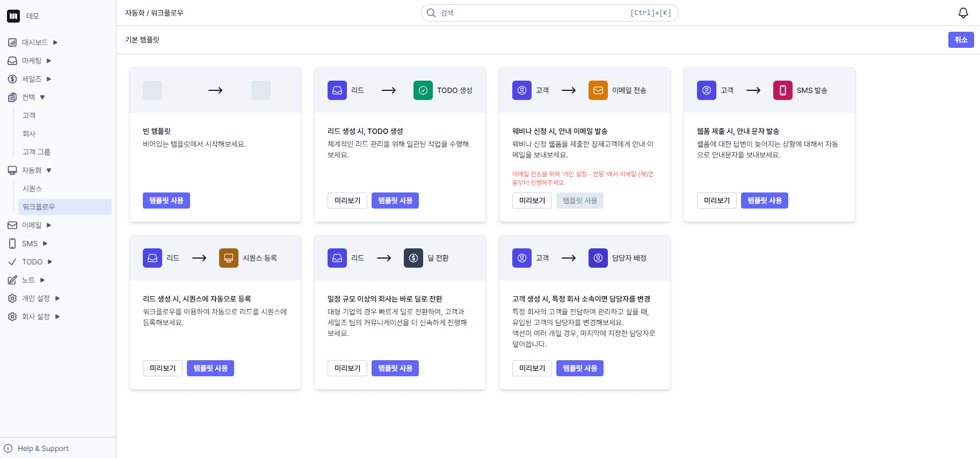Click 고객 icon in SMS 발송 card
The height and width of the screenshot is (458, 980).
[707, 90]
